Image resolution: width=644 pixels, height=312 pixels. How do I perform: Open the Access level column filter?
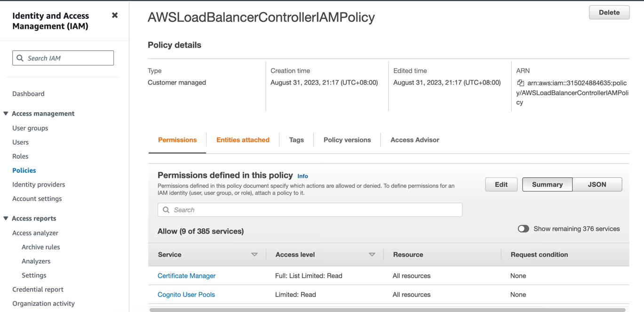(x=372, y=254)
